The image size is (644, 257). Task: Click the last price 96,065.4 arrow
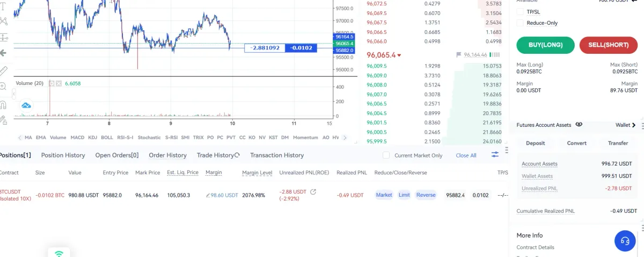coord(399,55)
